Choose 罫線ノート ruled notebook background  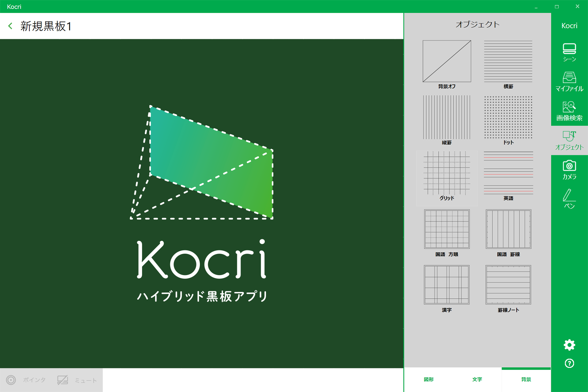(x=508, y=289)
